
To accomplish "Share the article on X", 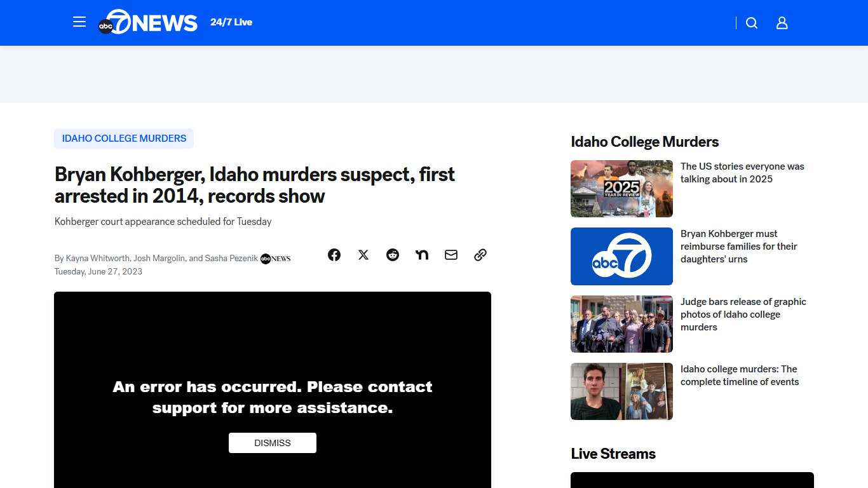I will (363, 255).
